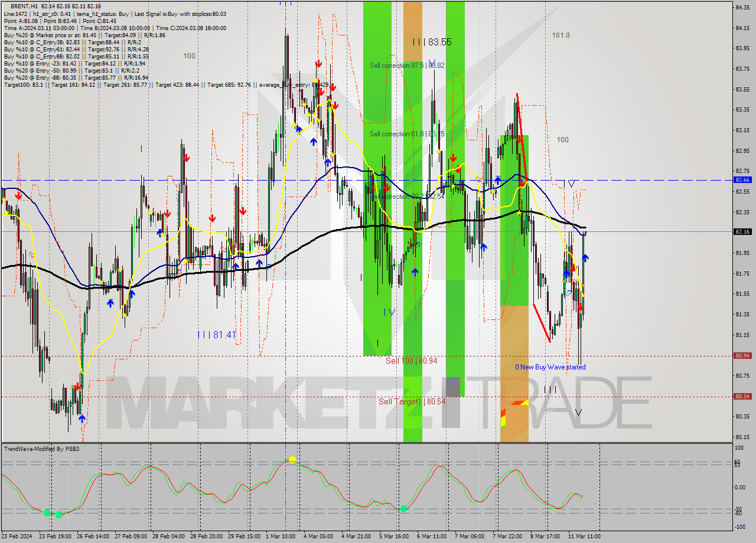Click the Point A:81.08 info line
756x543 pixels.
click(x=60, y=21)
